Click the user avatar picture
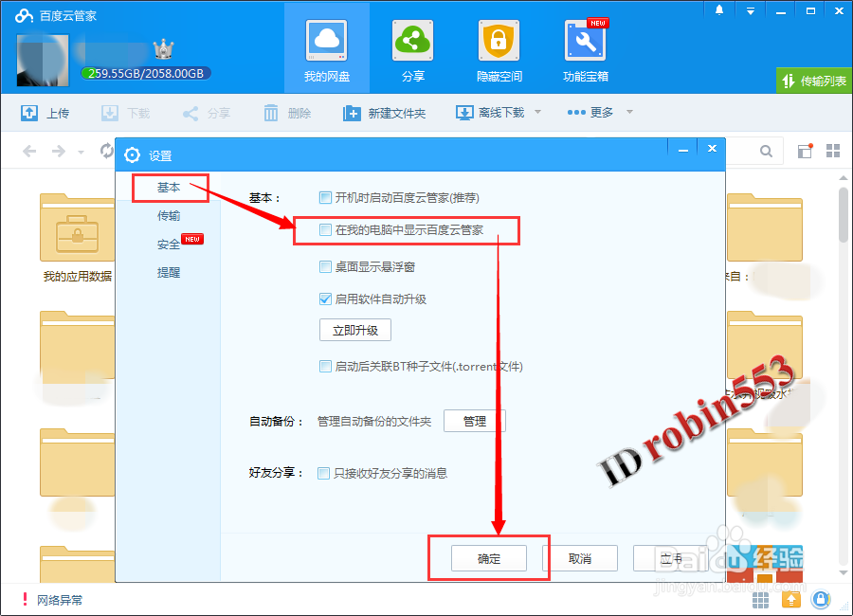Viewport: 853px width, 616px height. (43, 61)
